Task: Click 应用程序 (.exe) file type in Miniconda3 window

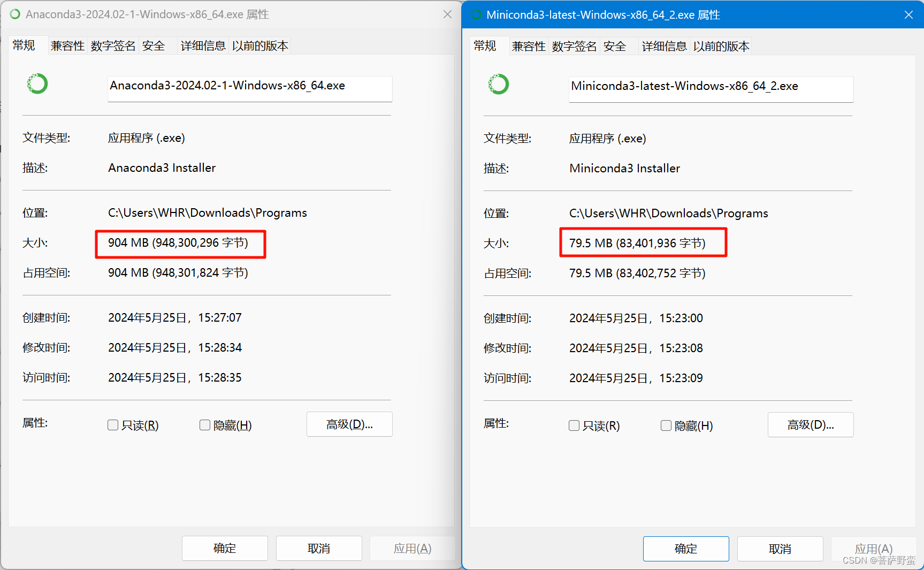Action: pyautogui.click(x=608, y=139)
